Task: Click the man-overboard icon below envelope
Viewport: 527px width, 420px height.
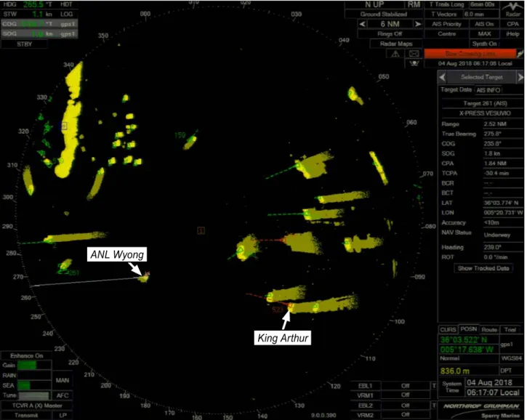Action: 414,63
